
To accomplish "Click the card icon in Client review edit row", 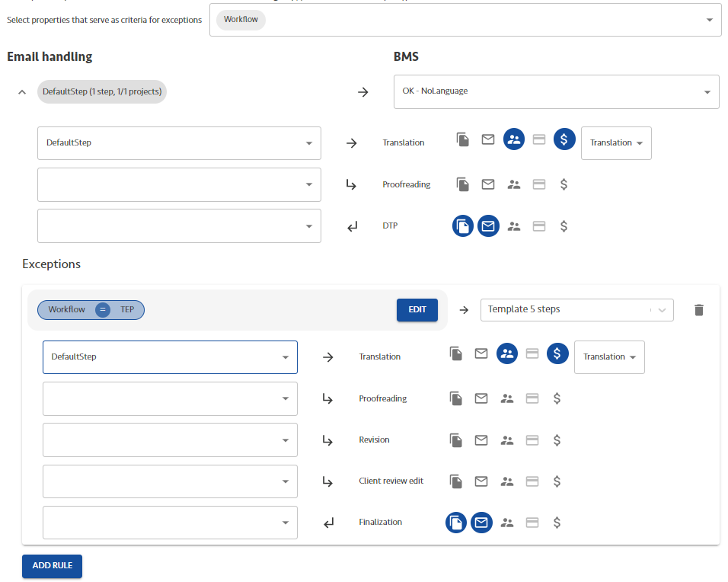I will tap(532, 481).
